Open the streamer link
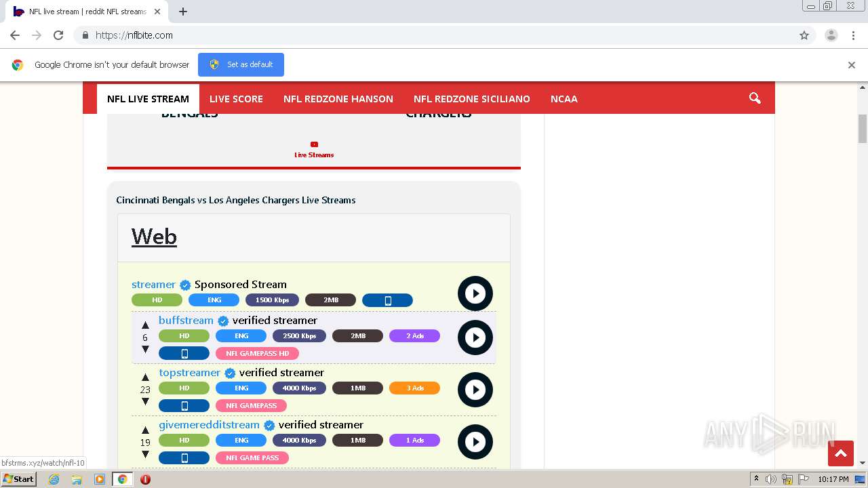Image resolution: width=868 pixels, height=488 pixels. [153, 285]
